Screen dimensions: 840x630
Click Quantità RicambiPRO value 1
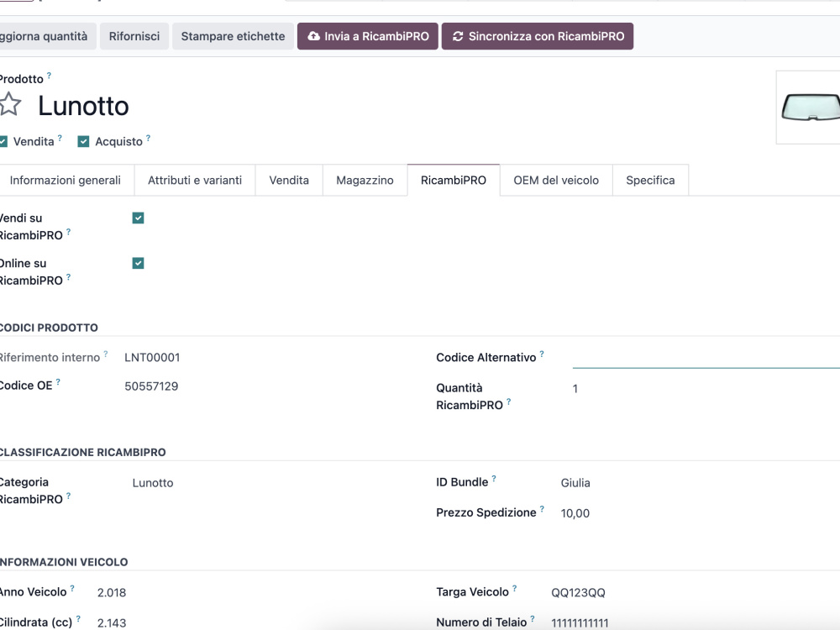click(x=575, y=389)
